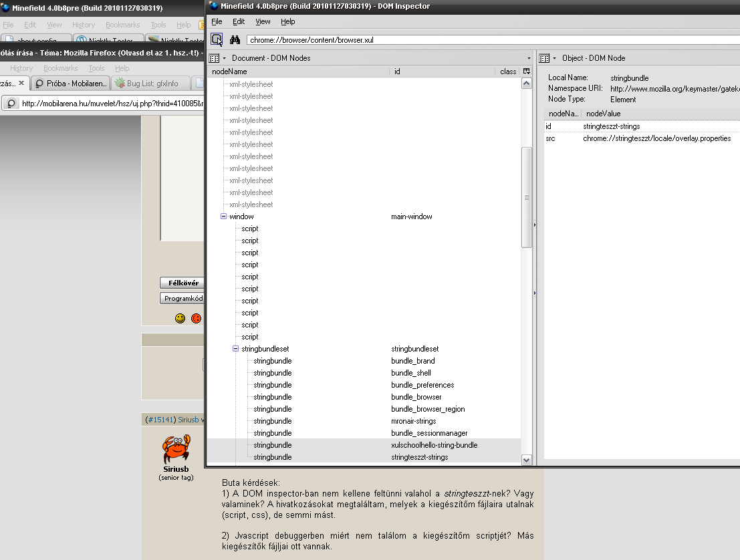740x560 pixels.
Task: Select src attribute row overlay.properties
Action: [642, 138]
